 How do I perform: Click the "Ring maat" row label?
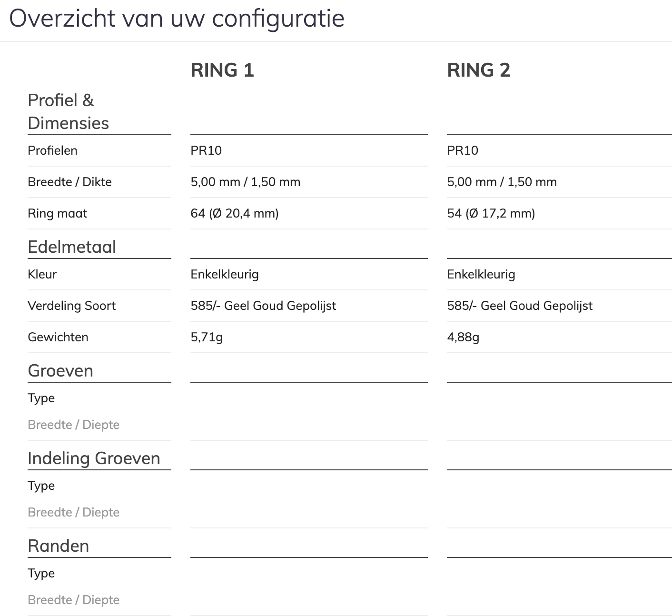(57, 213)
